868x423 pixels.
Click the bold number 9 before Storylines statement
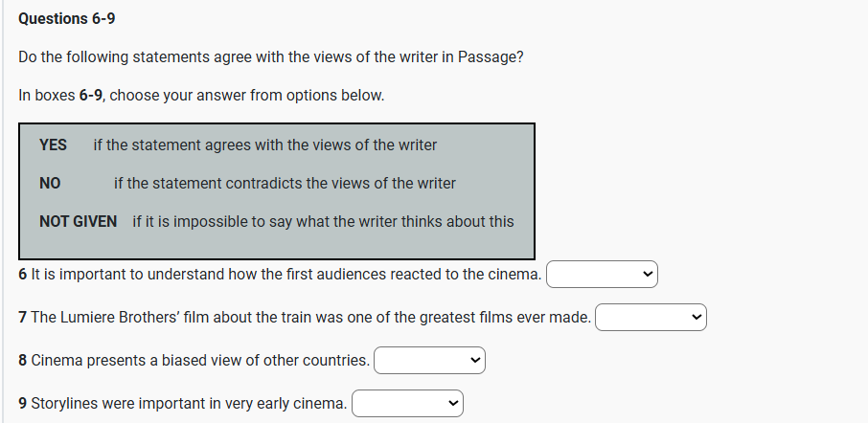coord(23,404)
